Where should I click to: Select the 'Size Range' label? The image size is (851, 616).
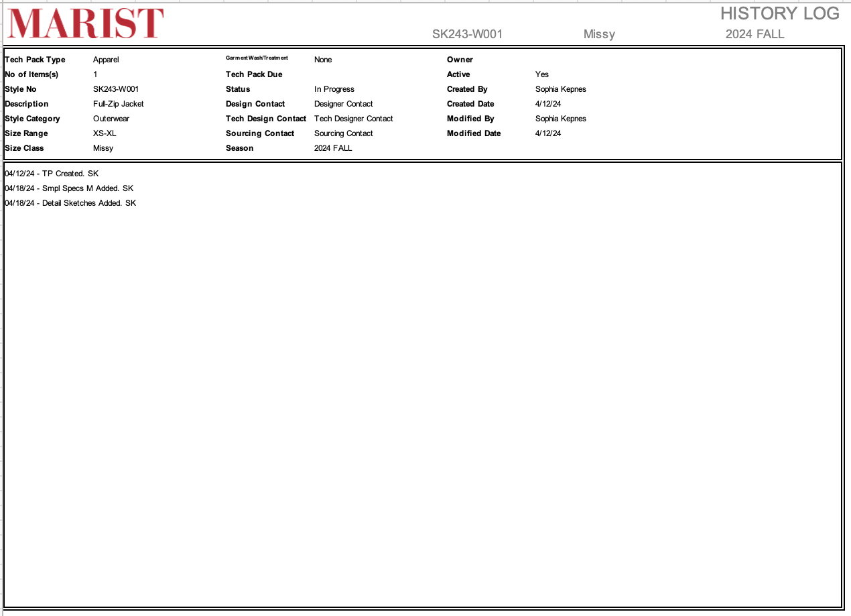[x=26, y=133]
